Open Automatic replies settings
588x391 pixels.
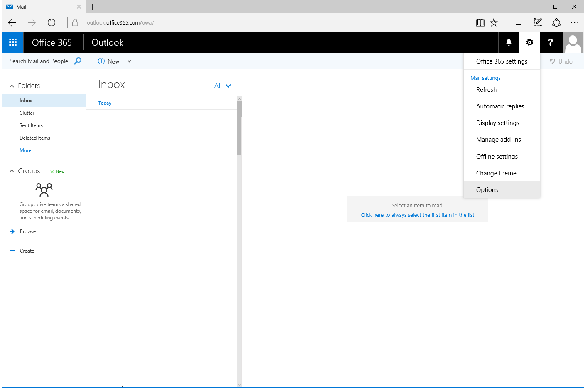500,106
